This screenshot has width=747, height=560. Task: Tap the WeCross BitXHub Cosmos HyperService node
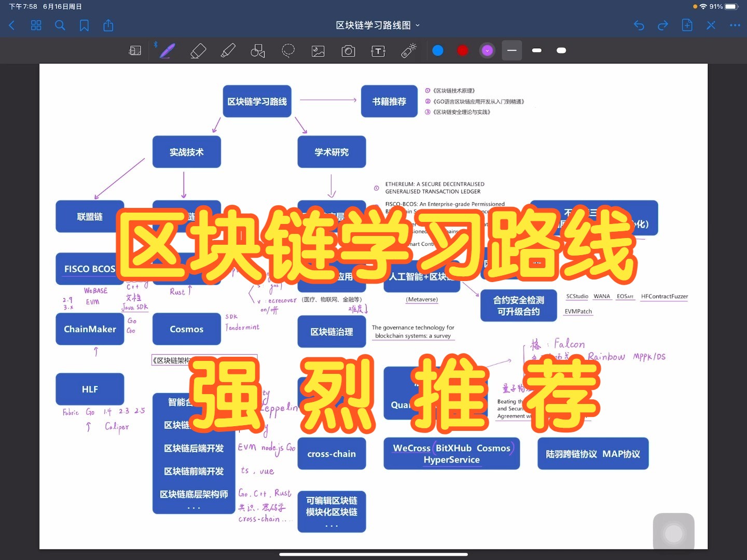451,454
